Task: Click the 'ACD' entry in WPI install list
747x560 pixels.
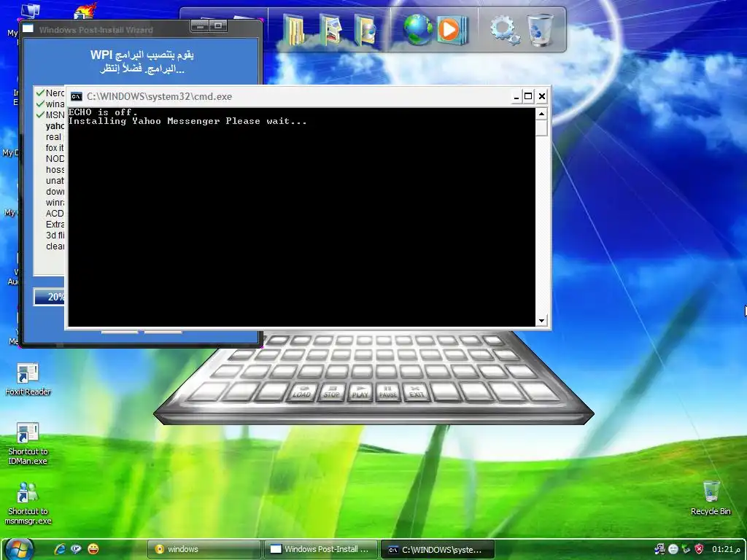Action: (55, 214)
